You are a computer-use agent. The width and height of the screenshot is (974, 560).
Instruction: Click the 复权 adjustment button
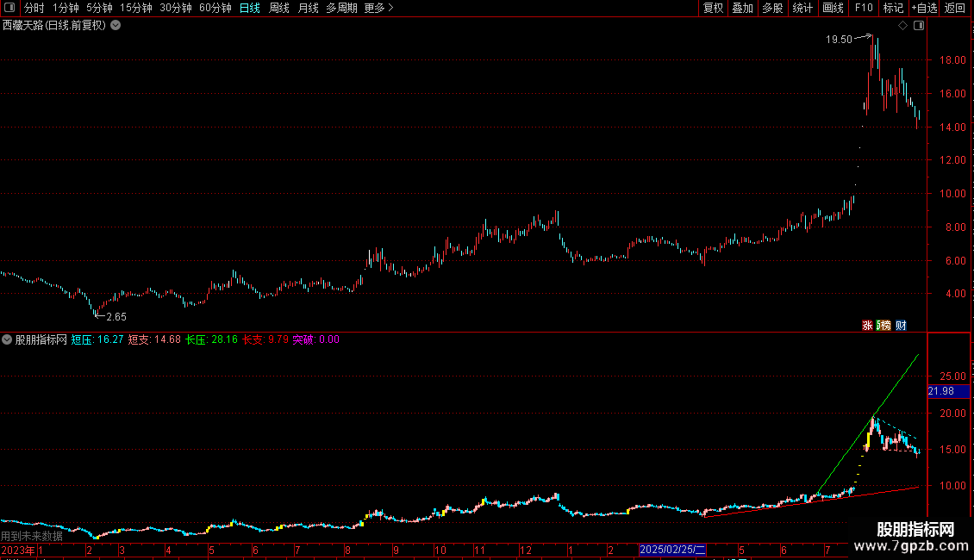[713, 8]
